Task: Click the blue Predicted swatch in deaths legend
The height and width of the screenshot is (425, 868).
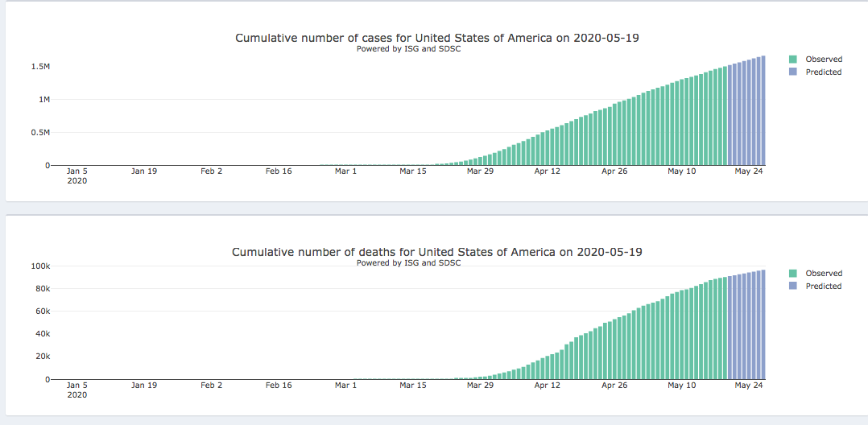Action: tap(793, 286)
